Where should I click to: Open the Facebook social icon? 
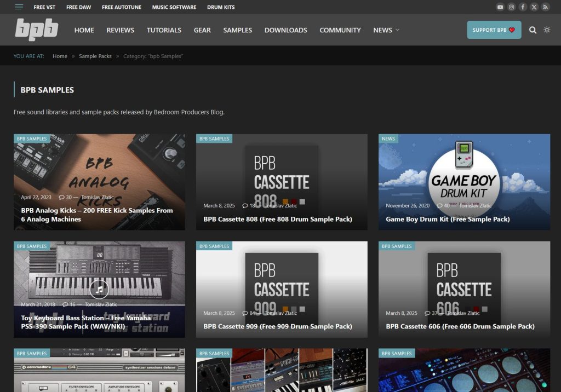[523, 7]
